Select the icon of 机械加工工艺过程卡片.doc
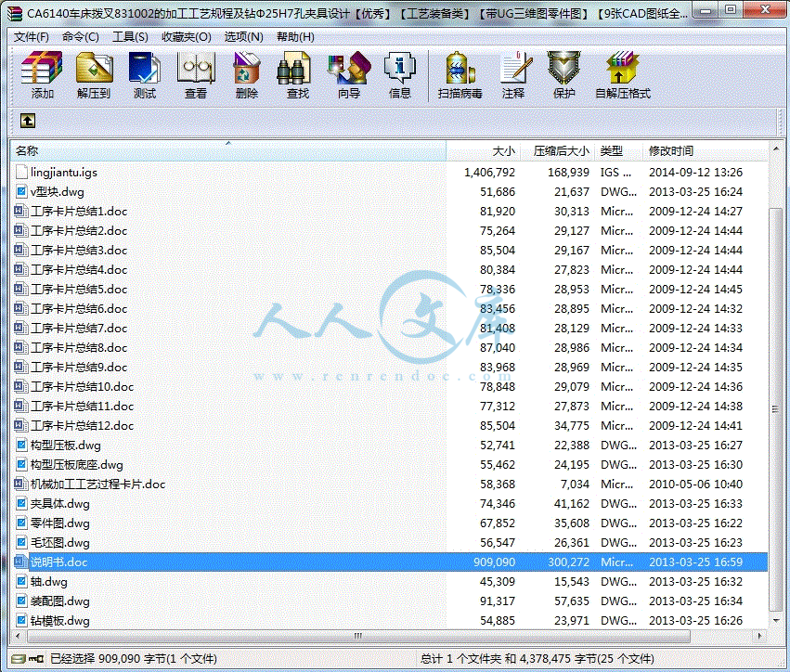The image size is (790, 672). pos(21,484)
